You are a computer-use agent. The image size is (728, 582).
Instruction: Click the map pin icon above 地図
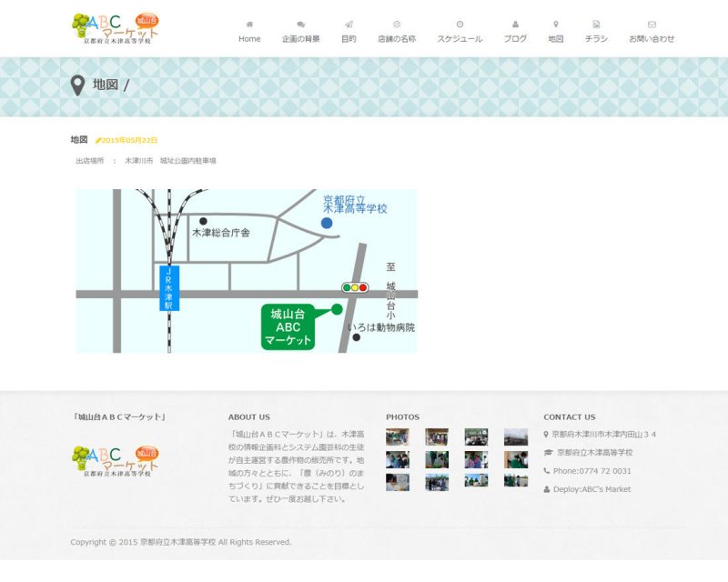click(x=556, y=25)
